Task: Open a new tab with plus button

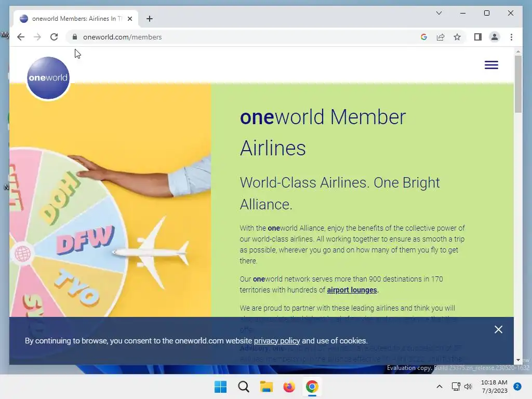Action: [149, 19]
